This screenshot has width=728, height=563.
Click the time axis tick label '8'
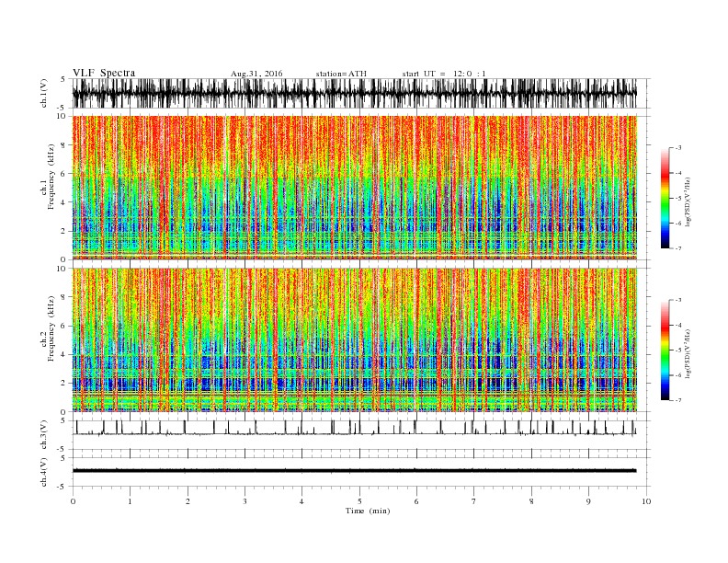click(531, 501)
